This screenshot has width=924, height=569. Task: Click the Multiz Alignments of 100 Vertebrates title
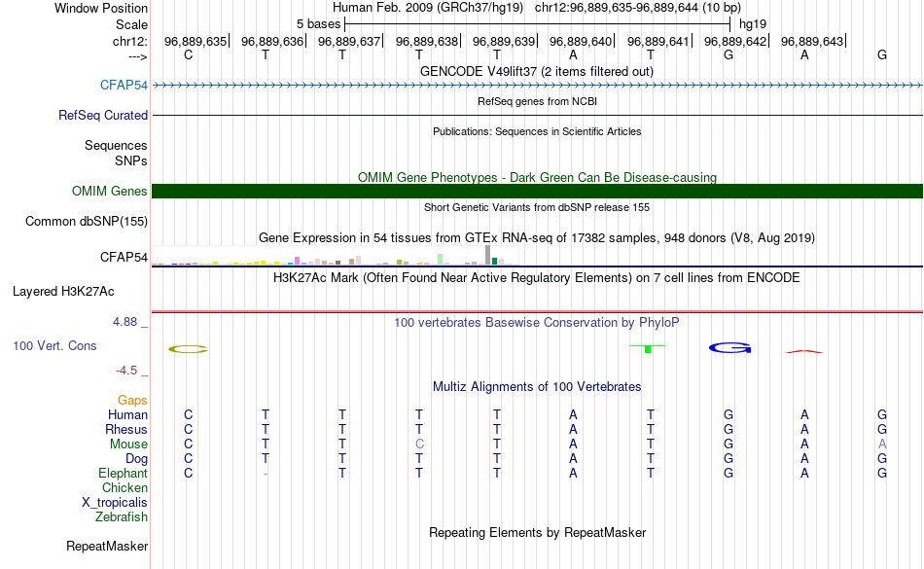coord(537,386)
